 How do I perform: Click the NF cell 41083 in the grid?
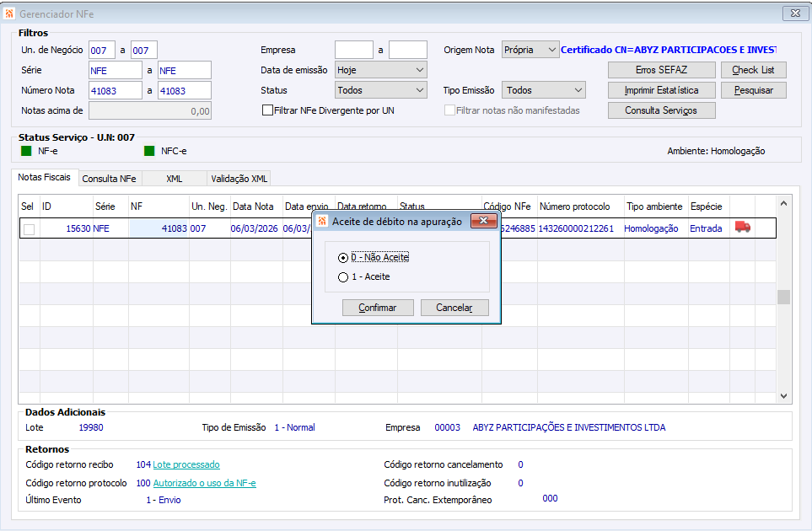(x=159, y=228)
